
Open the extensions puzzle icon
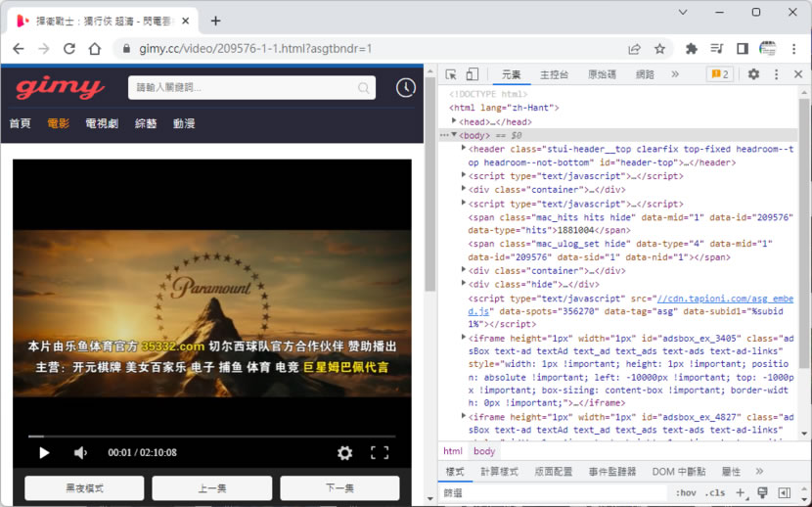(x=692, y=49)
